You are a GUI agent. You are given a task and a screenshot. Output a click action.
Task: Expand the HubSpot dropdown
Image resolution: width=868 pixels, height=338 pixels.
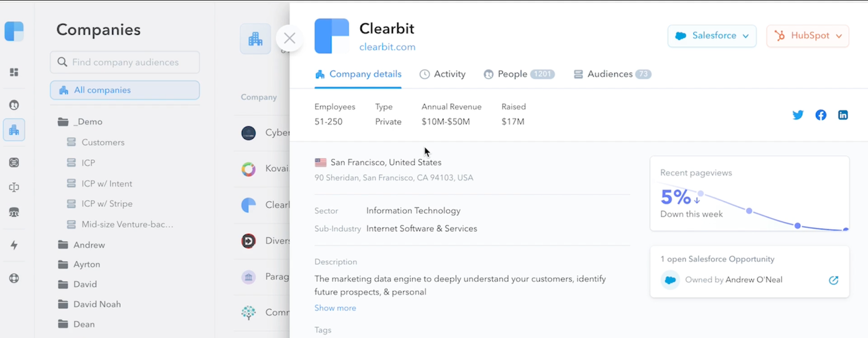coord(808,35)
